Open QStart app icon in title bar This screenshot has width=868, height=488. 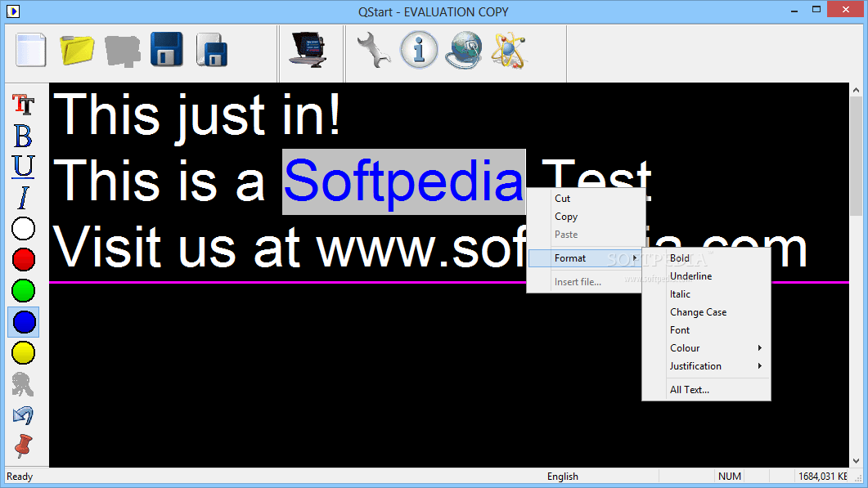pos(13,11)
